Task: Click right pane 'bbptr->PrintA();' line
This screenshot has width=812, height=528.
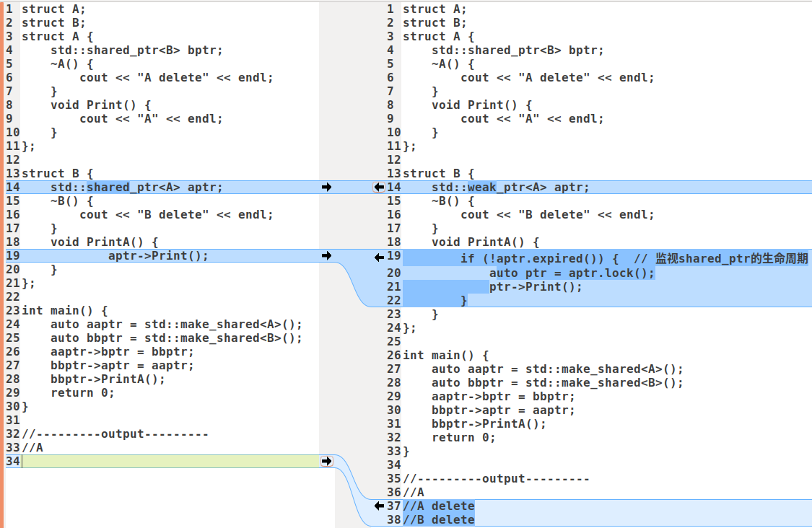Action: [489, 424]
